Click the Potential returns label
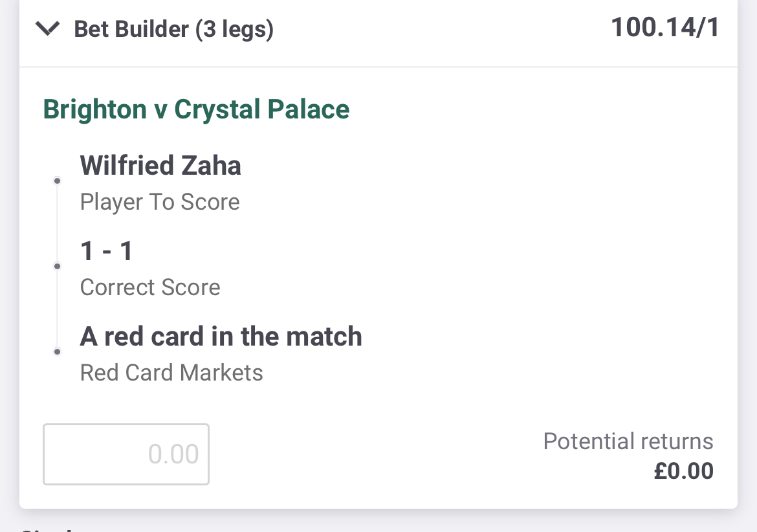Image resolution: width=757 pixels, height=532 pixels. [628, 441]
